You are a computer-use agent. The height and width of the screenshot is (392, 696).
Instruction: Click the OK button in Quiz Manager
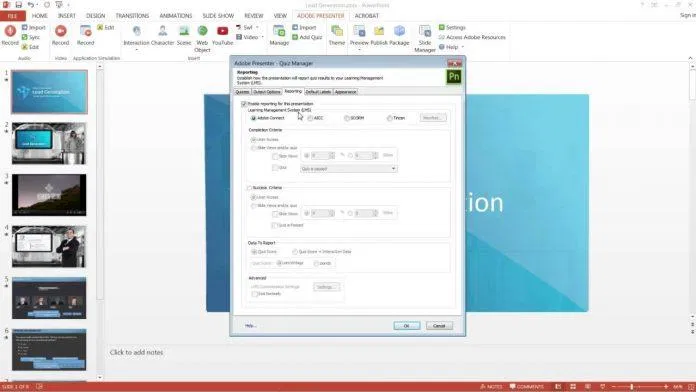pyautogui.click(x=407, y=326)
